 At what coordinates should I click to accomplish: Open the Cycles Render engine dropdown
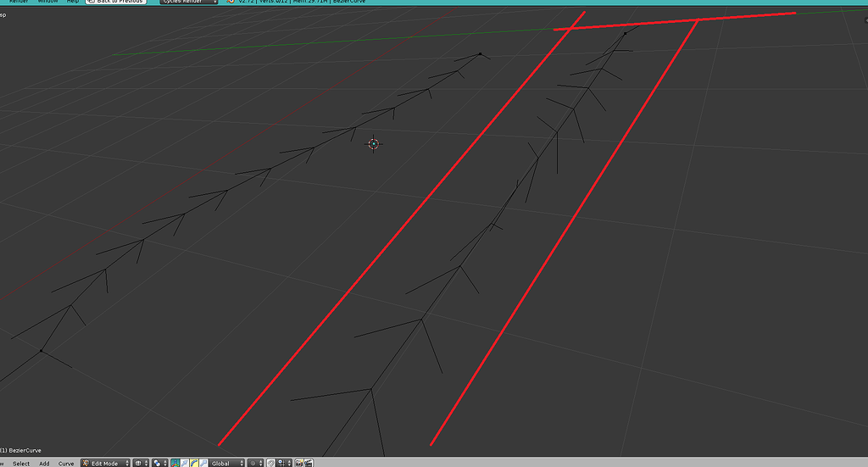189,2
